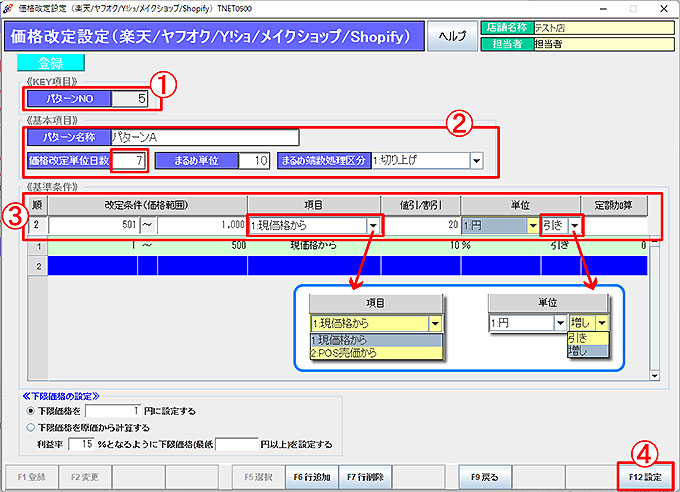Screen dimensions: 680x492
Task: Open the まるめ端数処理区分 dropdown
Action: pyautogui.click(x=476, y=160)
